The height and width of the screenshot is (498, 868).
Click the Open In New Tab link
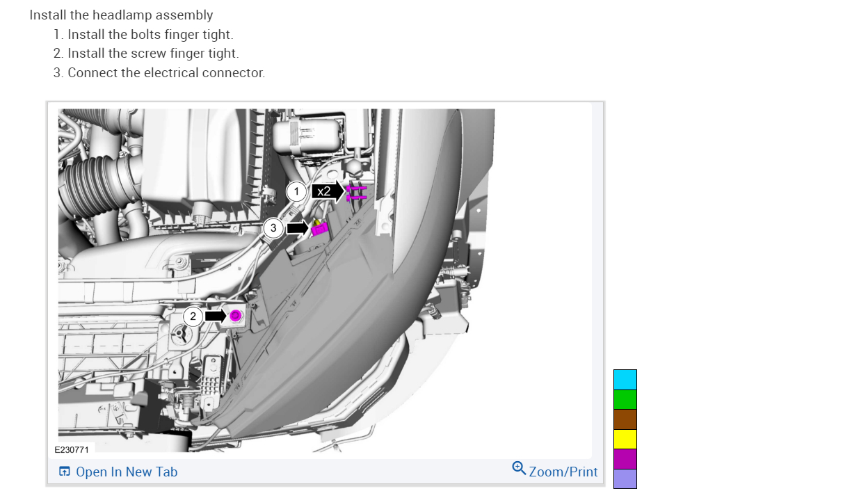(x=118, y=472)
